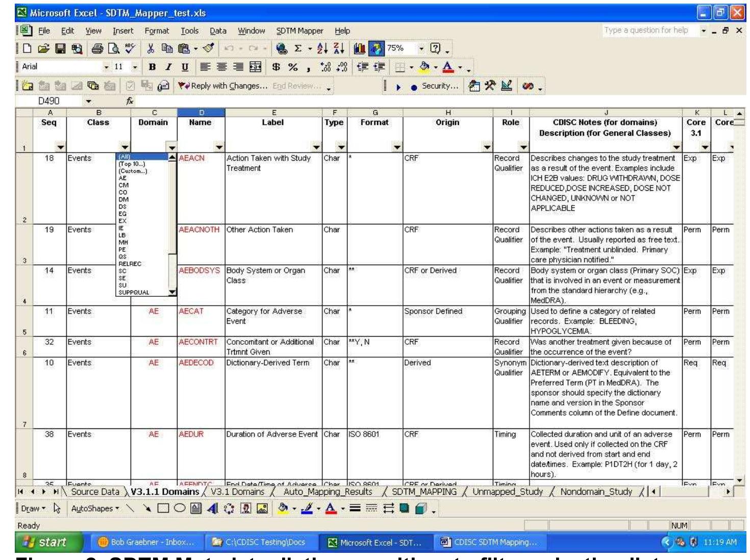This screenshot has width=750, height=560.
Task: Open the Chart Wizard icon
Action: pyautogui.click(x=360, y=49)
